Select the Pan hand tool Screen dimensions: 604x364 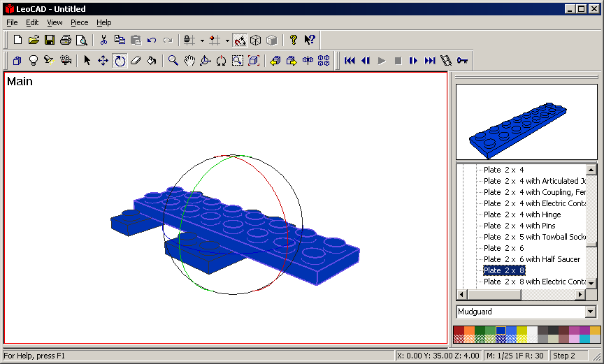189,61
